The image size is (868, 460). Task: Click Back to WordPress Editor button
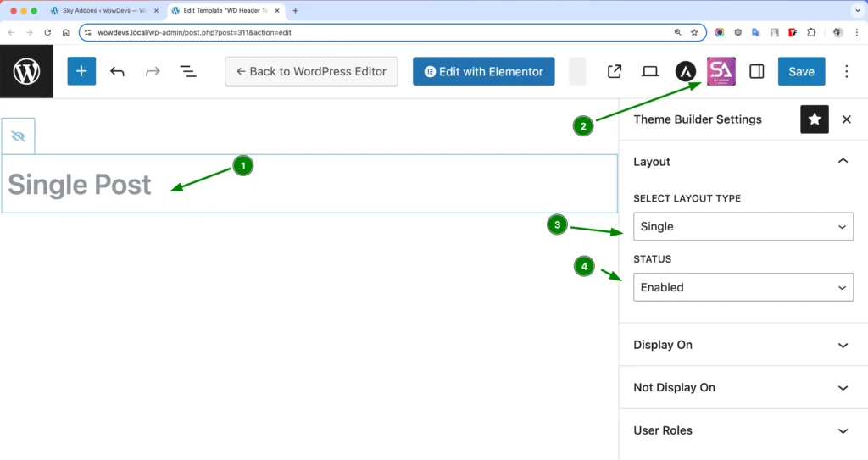point(311,71)
